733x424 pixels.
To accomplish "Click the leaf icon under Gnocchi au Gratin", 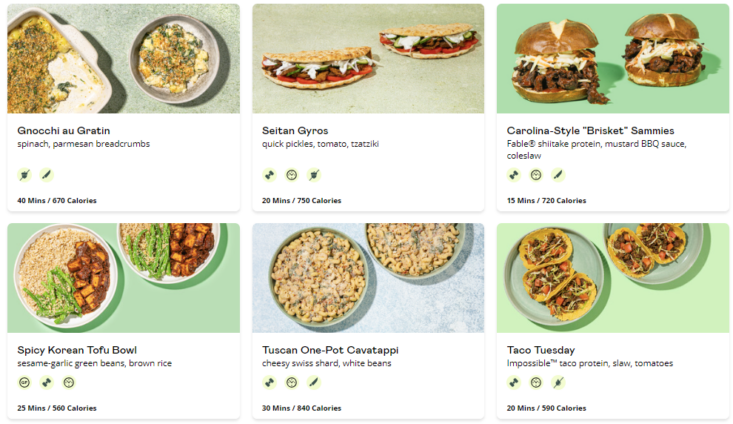I will click(46, 175).
